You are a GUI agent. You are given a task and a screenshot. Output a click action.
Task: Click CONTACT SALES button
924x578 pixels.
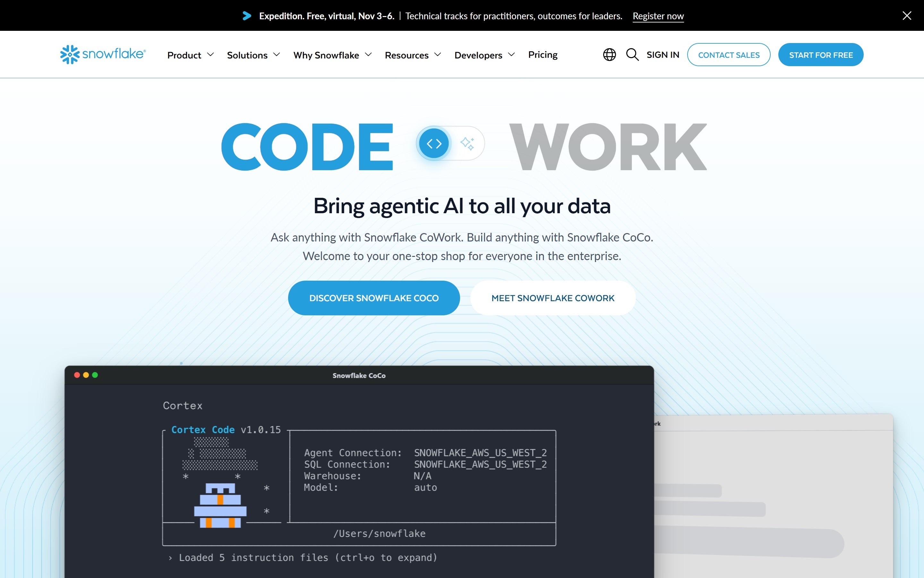729,55
